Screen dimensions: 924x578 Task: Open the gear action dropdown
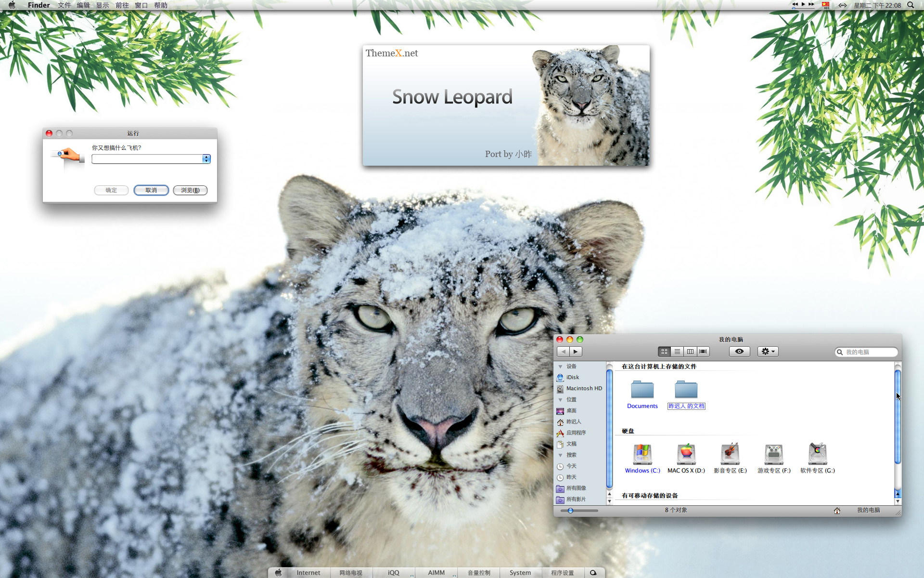(768, 352)
